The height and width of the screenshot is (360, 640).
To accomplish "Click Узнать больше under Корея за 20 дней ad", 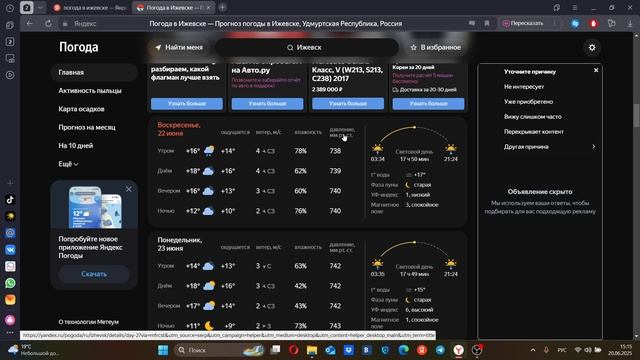I will [x=428, y=104].
